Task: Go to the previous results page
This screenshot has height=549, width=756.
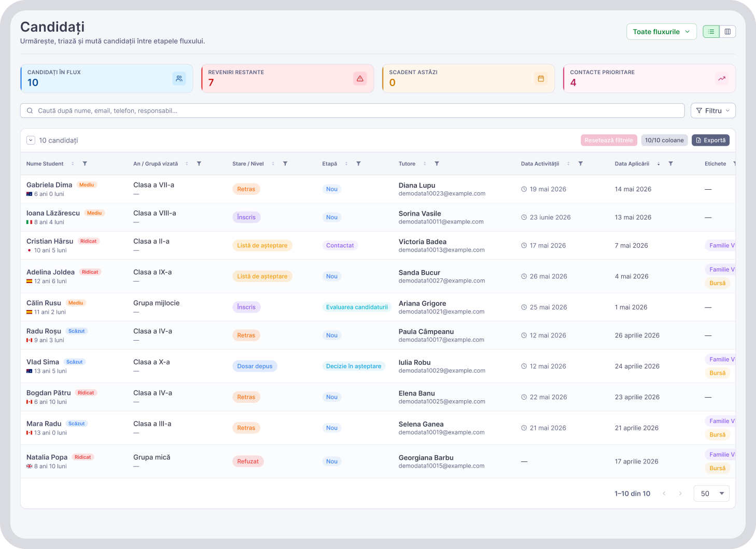Action: pos(664,494)
